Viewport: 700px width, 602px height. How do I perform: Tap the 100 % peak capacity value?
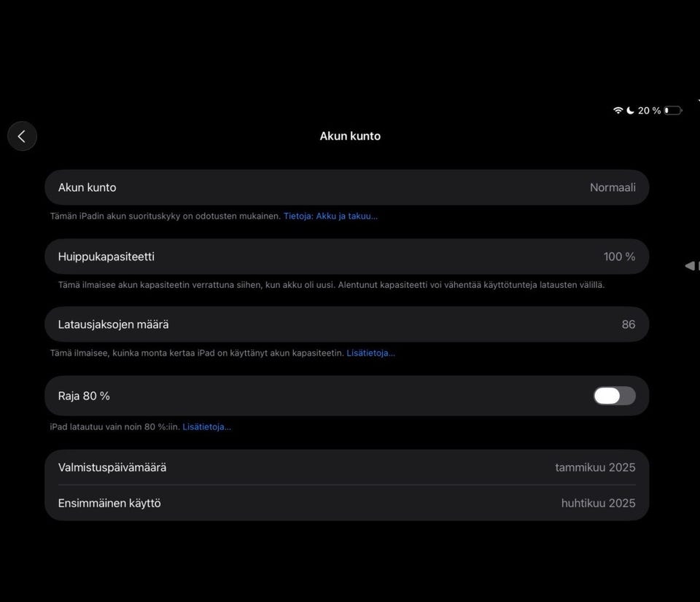[x=619, y=257]
